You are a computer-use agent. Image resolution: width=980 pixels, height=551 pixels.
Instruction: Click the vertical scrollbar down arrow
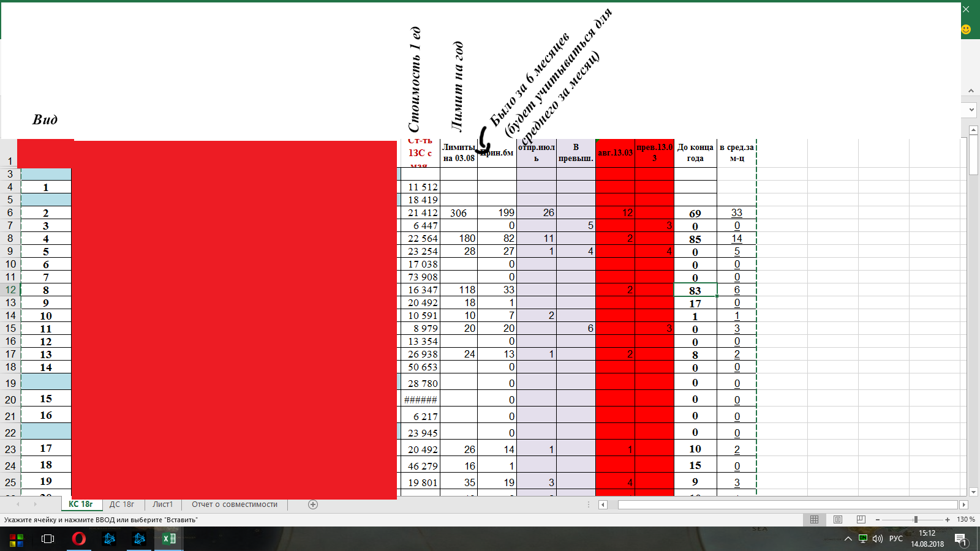pos(973,492)
